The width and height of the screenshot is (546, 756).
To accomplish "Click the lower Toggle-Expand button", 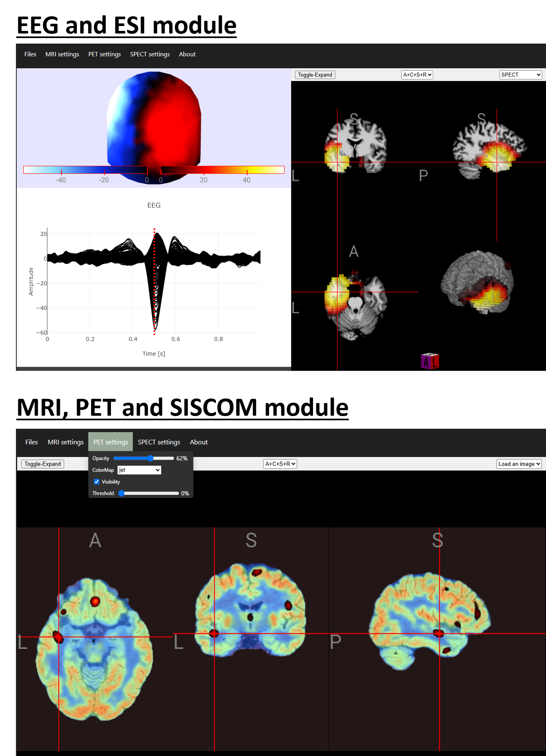I will pyautogui.click(x=43, y=464).
